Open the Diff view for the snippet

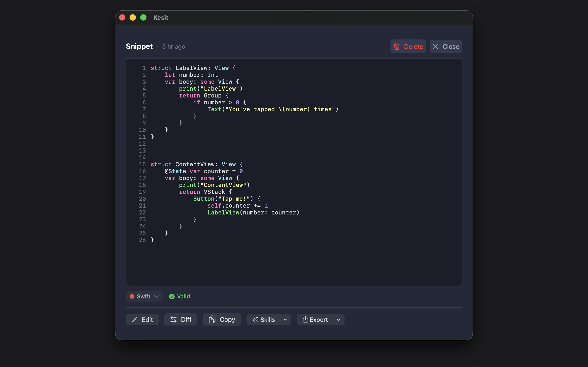[x=181, y=320]
